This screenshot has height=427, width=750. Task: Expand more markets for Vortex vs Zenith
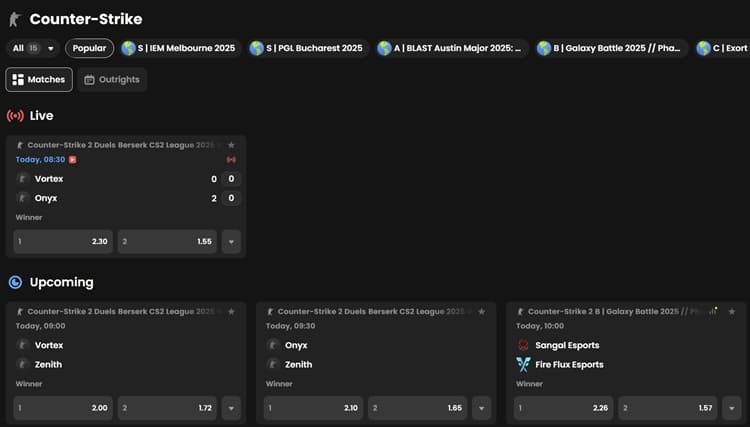click(x=232, y=408)
